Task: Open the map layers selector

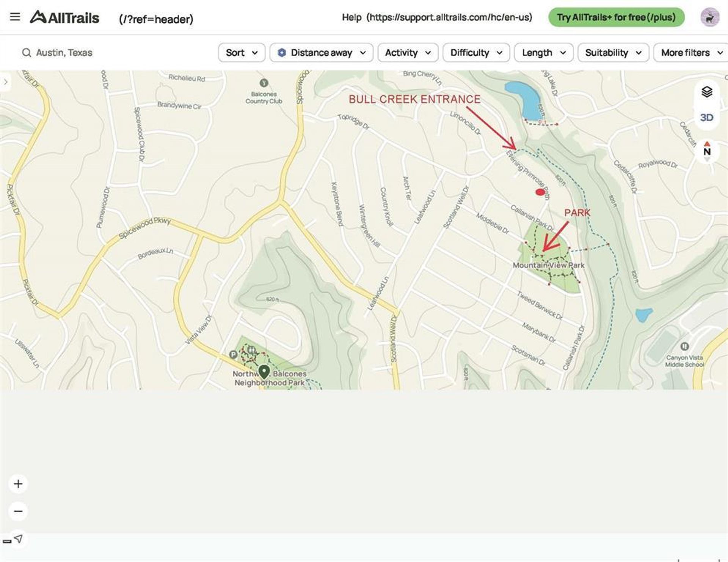Action: click(707, 92)
